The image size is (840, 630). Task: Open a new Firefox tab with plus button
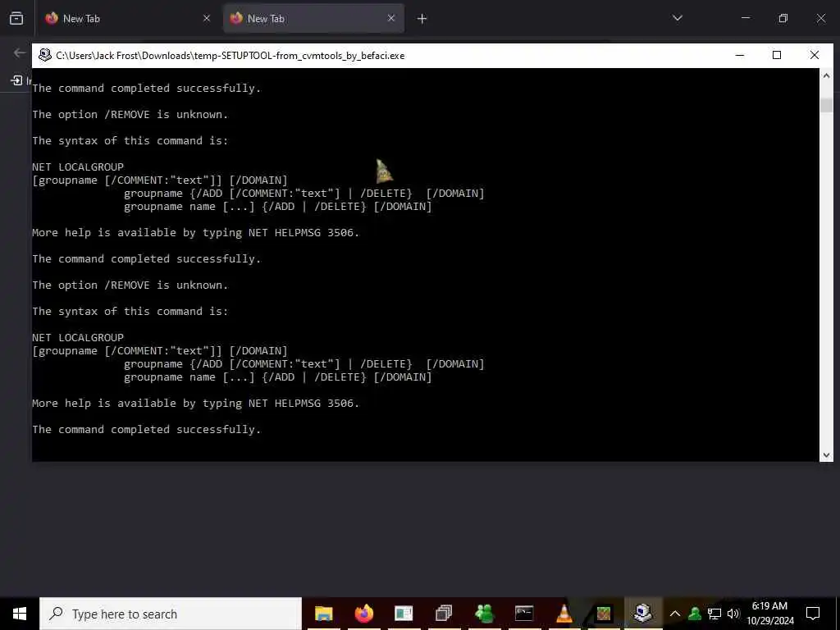[422, 19]
